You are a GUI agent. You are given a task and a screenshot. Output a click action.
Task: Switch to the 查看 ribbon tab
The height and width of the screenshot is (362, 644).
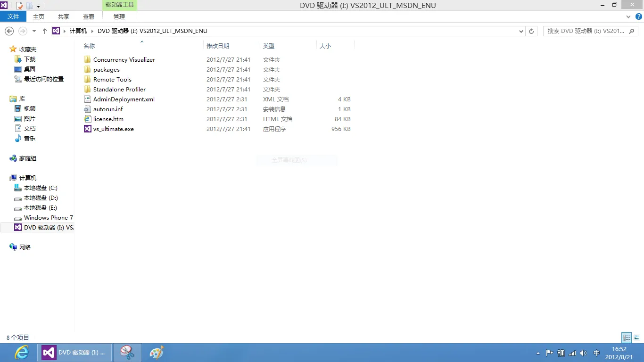(89, 16)
